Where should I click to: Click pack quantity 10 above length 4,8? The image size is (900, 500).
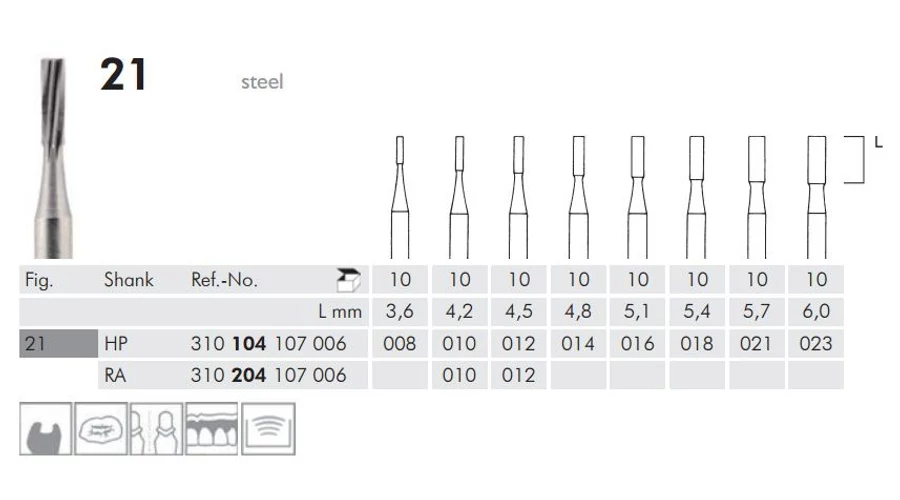(x=579, y=280)
